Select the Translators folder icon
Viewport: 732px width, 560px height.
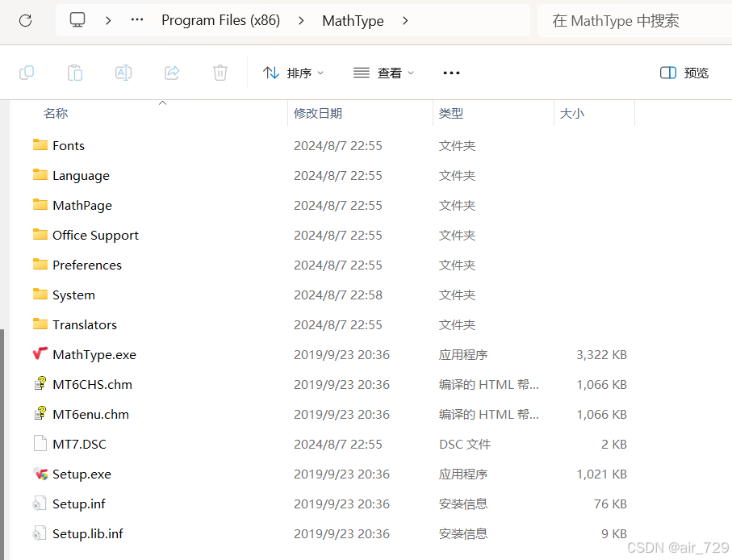pos(40,324)
